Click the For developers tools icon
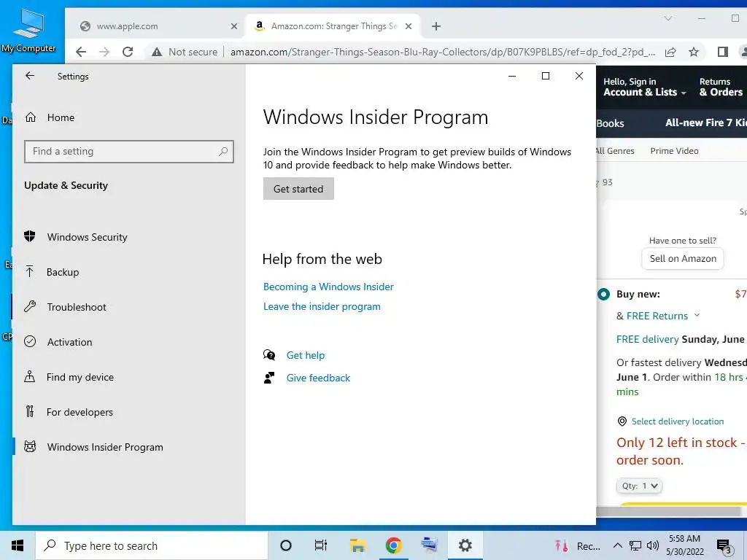The width and height of the screenshot is (747, 560). pos(29,411)
